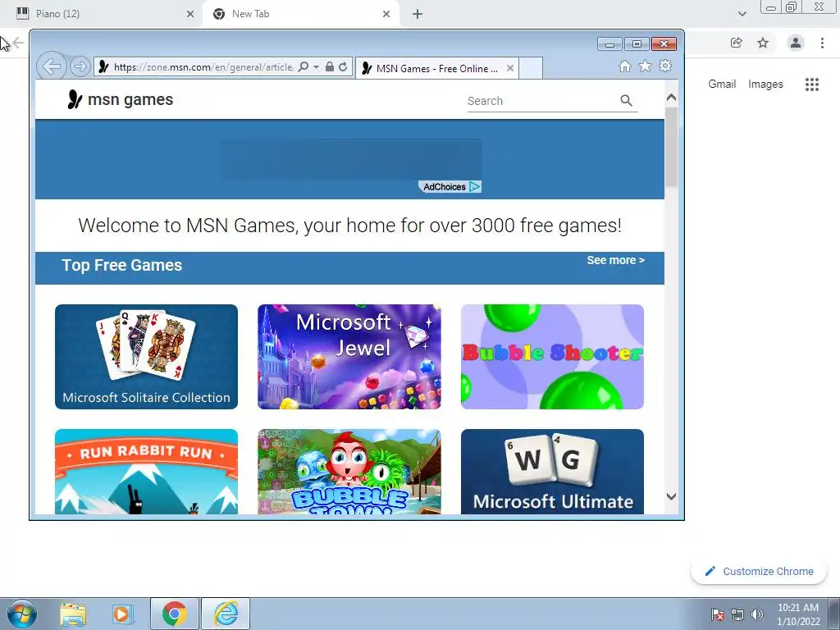
Task: Open Chrome tab search chevron
Action: point(742,14)
